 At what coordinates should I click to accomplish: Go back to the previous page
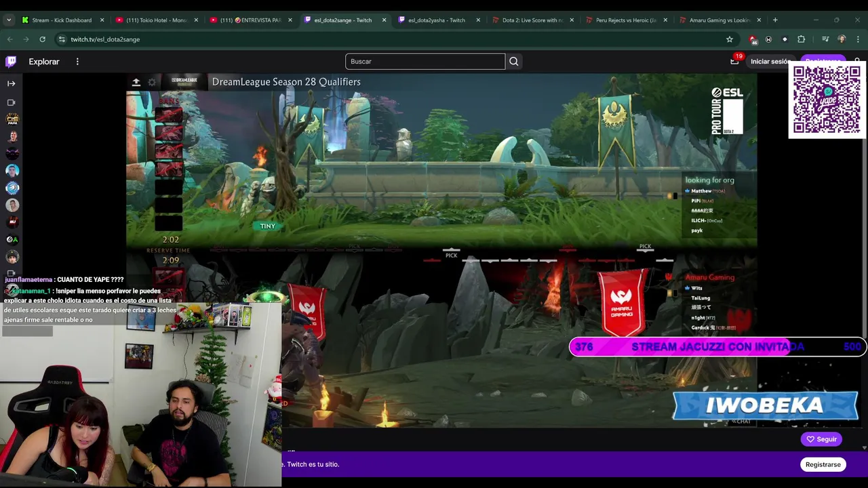coord(9,39)
